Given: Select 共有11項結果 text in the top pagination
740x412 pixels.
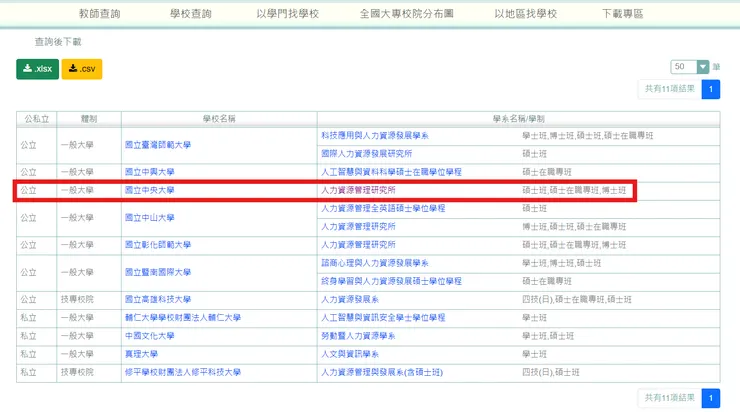Looking at the screenshot, I should click(x=670, y=89).
